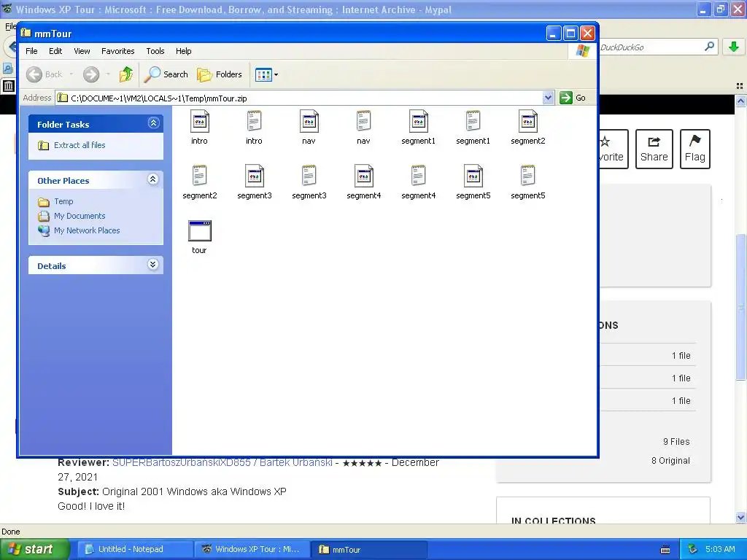747x560 pixels.
Task: Click the Mypal page scrollbar down arrow
Action: pos(740,518)
